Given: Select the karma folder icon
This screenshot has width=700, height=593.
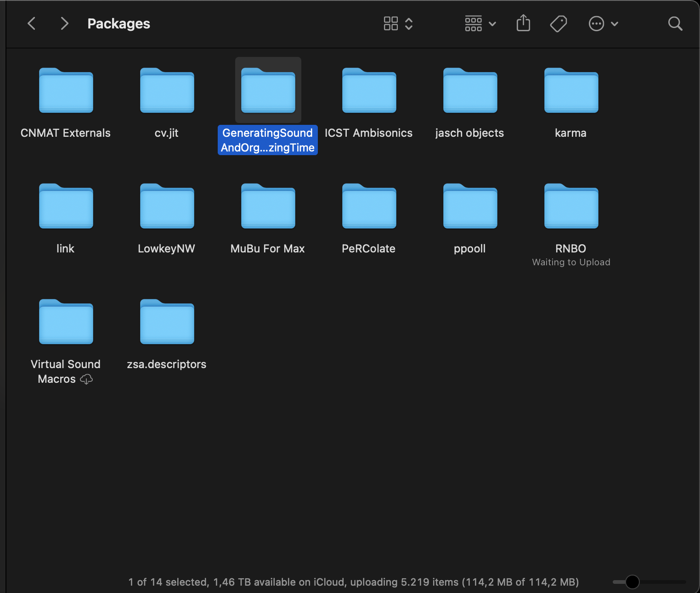Looking at the screenshot, I should click(571, 90).
